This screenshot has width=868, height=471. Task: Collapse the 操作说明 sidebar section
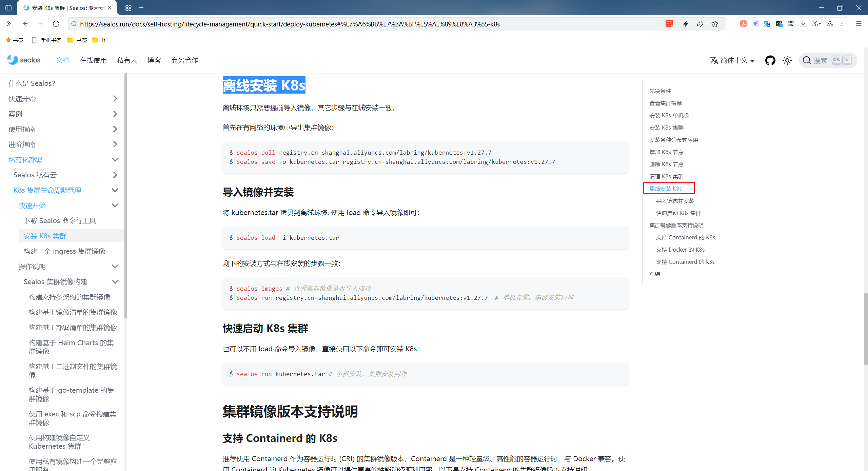(x=115, y=267)
